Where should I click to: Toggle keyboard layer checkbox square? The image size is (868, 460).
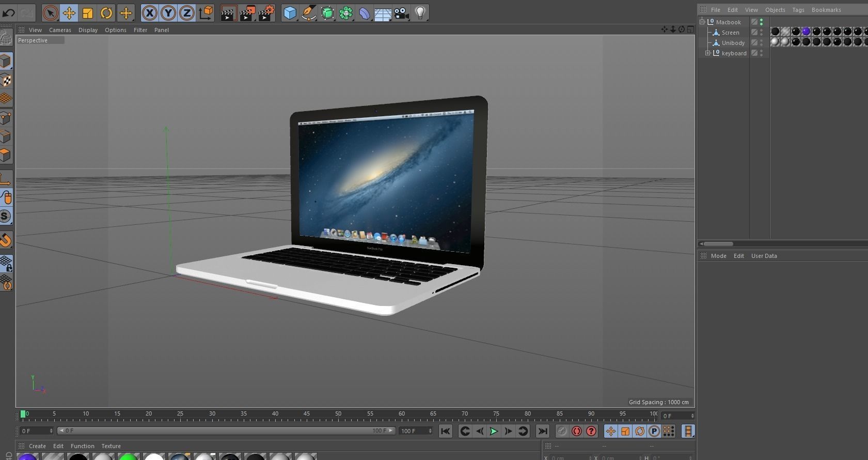tap(754, 53)
